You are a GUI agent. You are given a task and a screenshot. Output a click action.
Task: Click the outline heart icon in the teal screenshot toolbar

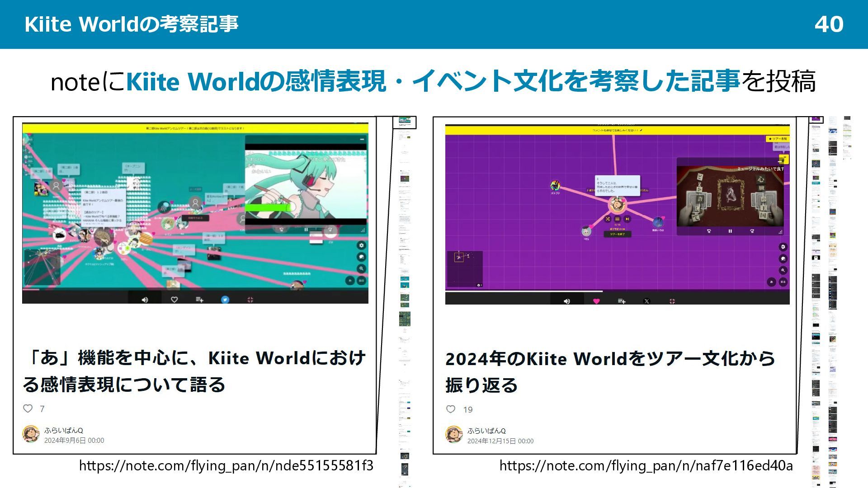[x=174, y=300]
